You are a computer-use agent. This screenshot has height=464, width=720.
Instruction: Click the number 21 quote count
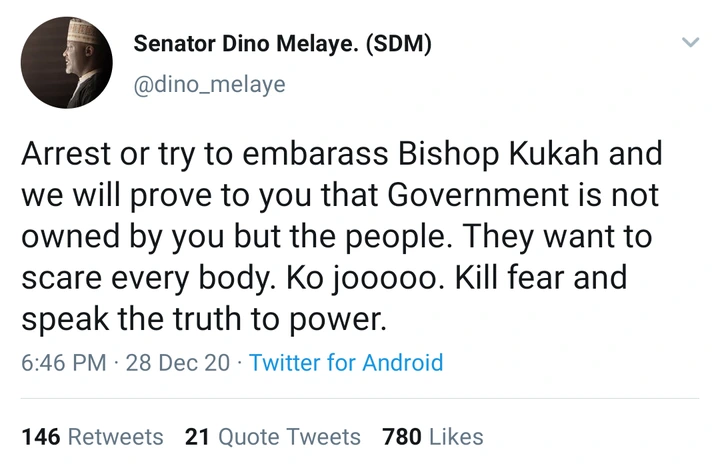pyautogui.click(x=197, y=437)
